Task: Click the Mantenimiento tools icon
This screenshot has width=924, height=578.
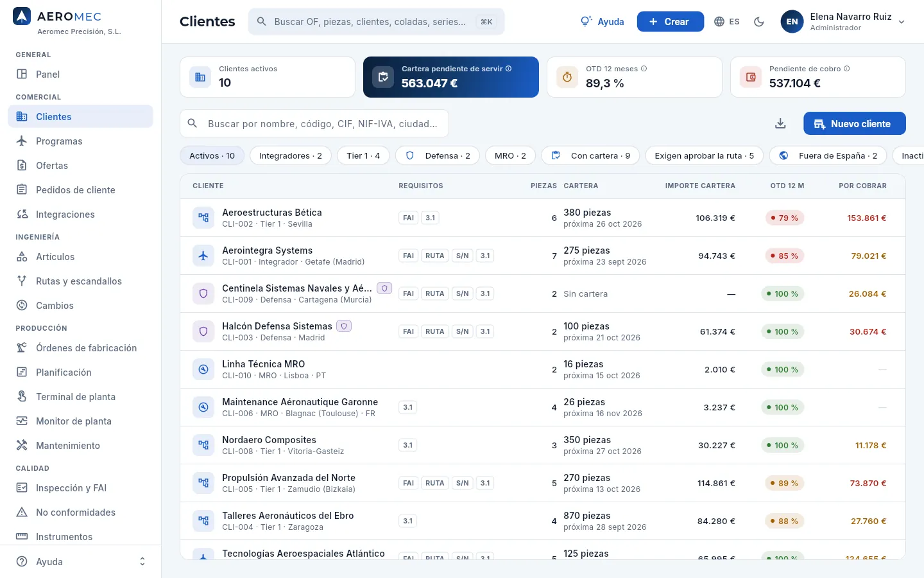Action: pos(22,446)
